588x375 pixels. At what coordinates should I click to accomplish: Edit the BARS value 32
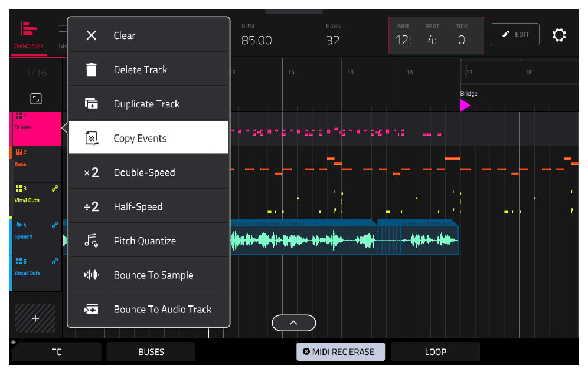point(333,40)
